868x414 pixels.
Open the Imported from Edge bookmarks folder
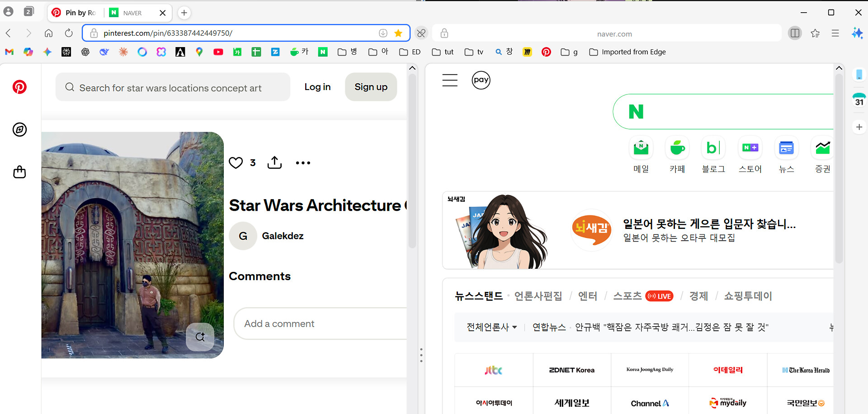click(627, 52)
